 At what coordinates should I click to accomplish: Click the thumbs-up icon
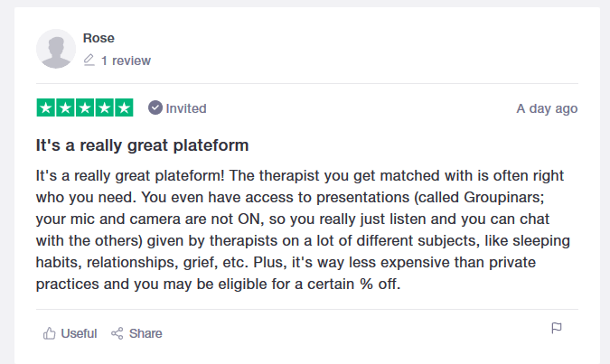(x=50, y=333)
